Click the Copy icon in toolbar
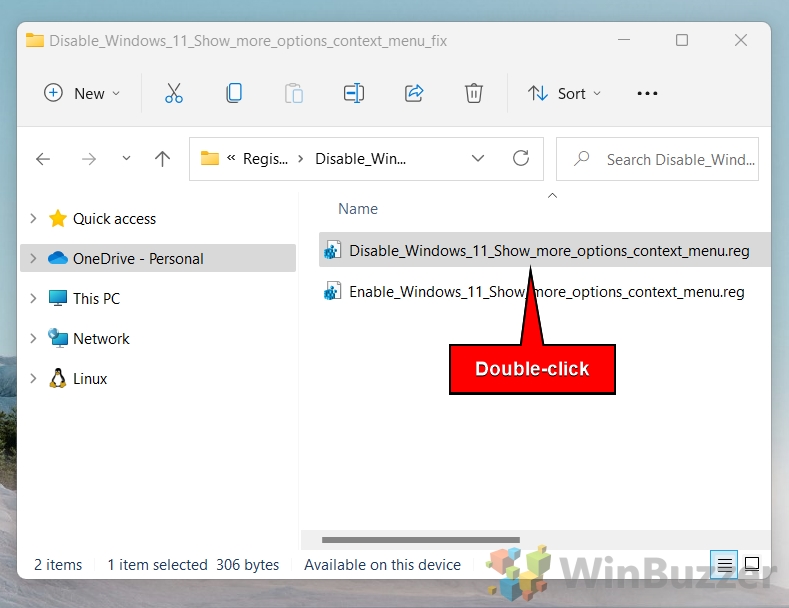Screen dimensions: 789x608 [x=233, y=94]
